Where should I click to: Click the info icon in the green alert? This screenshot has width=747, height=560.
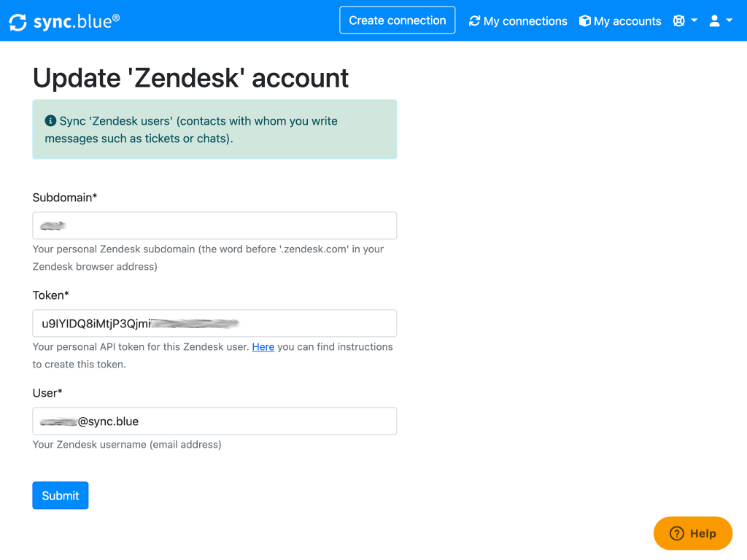point(50,121)
